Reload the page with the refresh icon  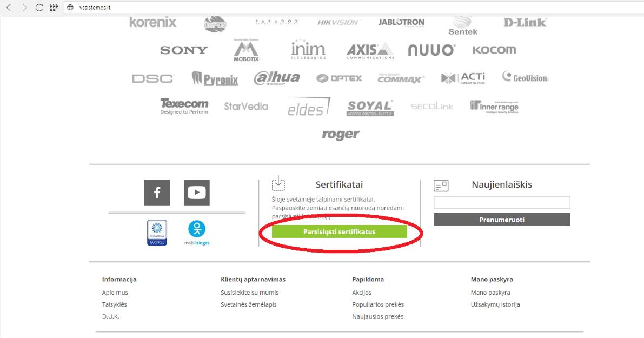39,8
